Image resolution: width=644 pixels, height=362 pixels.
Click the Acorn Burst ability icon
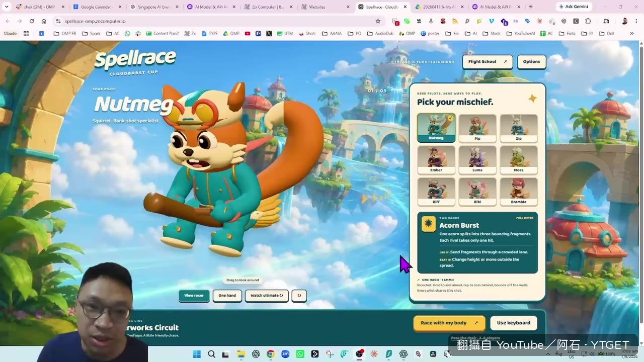tap(429, 225)
